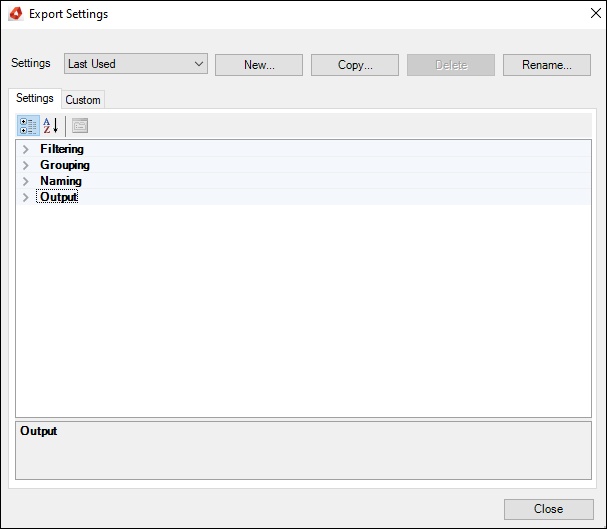Select the Filtering category row

304,149
